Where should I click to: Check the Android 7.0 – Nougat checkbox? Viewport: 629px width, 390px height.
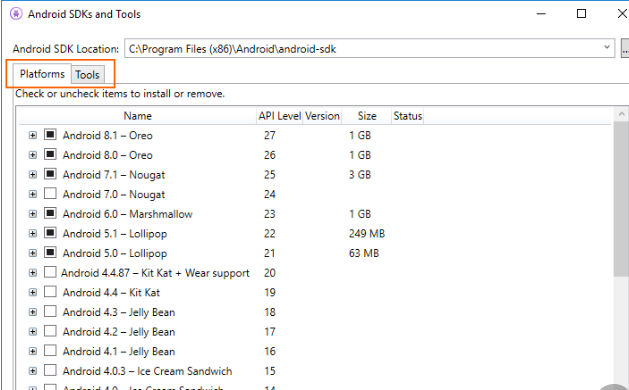[50, 194]
